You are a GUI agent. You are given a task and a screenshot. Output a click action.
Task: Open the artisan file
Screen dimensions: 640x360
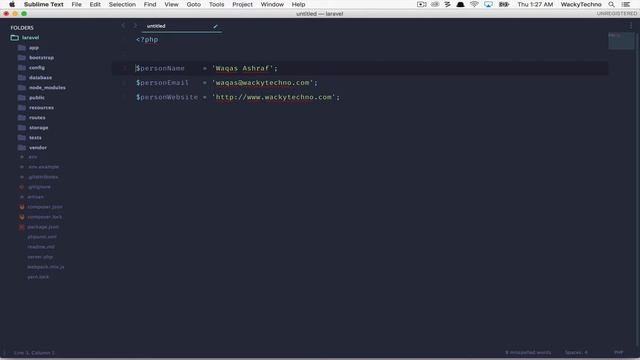36,197
